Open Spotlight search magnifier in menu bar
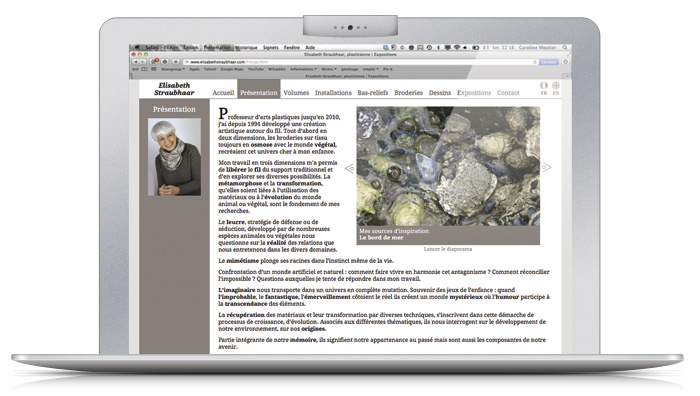The height and width of the screenshot is (396, 700). coord(565,47)
